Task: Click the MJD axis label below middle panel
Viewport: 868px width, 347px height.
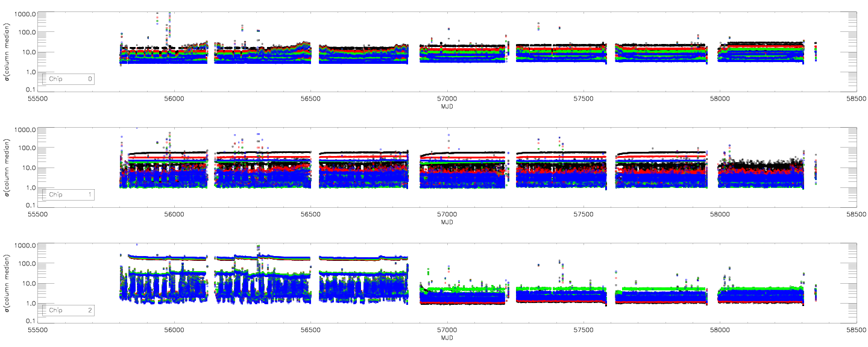Action: [x=447, y=223]
